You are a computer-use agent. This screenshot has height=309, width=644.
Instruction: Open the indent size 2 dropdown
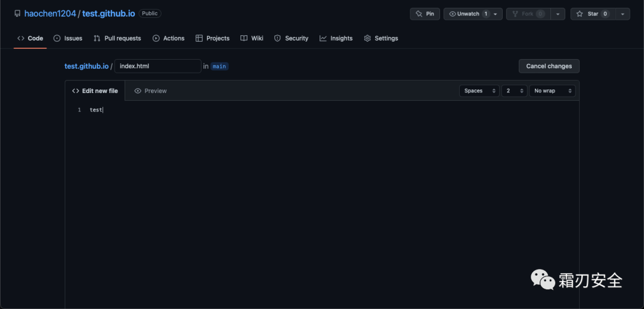514,91
